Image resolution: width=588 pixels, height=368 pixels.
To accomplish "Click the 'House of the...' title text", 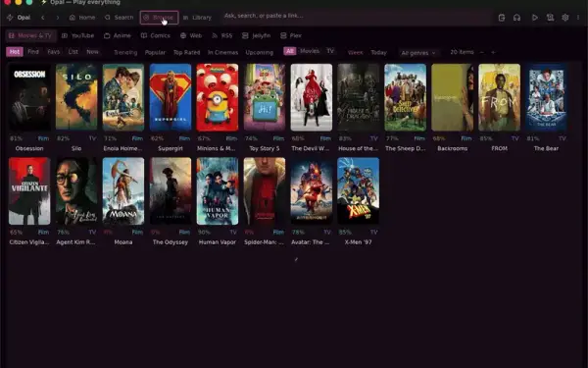I will [358, 148].
